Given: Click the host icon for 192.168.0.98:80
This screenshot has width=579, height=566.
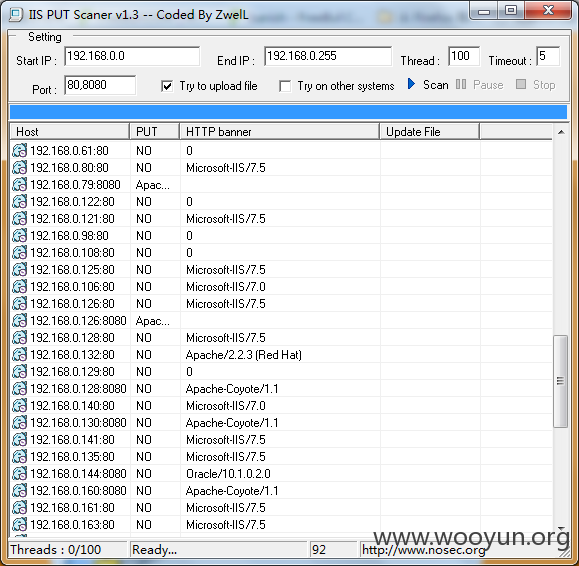Looking at the screenshot, I should pyautogui.click(x=20, y=236).
